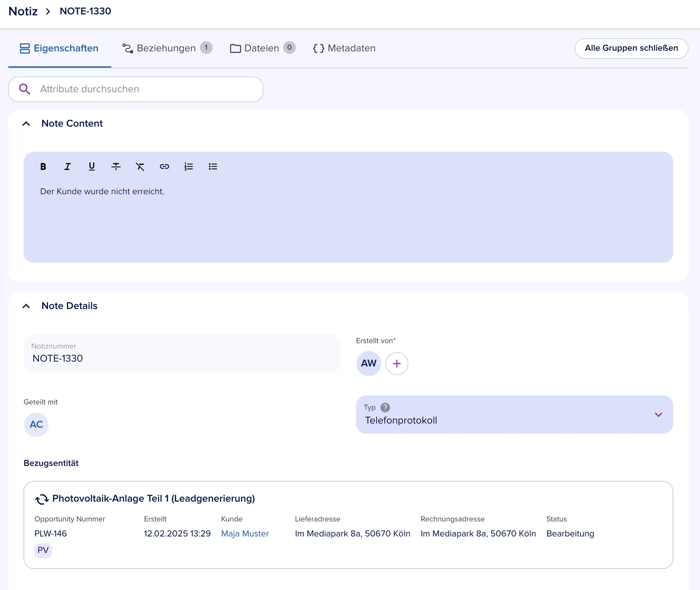Apply strikethrough to note text
This screenshot has height=590, width=700.
(116, 166)
